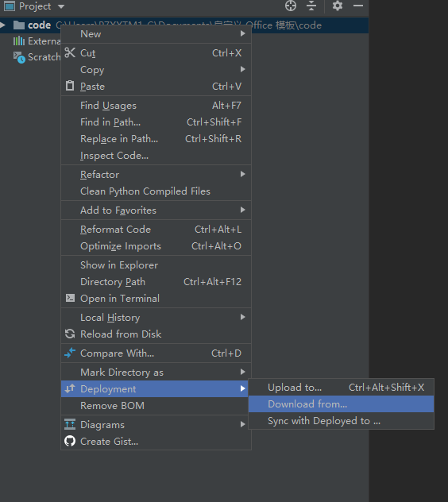
Task: Expand the Mark Directory as submenu arrow
Action: pos(243,372)
